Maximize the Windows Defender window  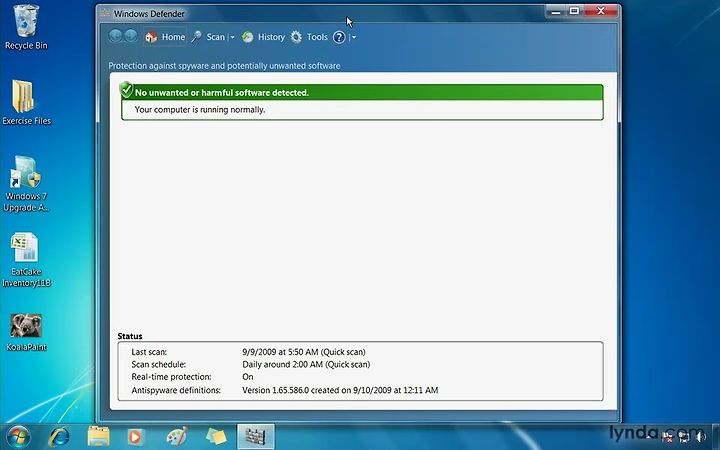574,11
